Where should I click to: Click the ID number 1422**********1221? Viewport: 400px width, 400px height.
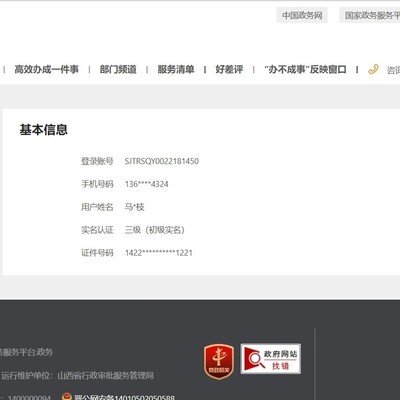pos(159,253)
